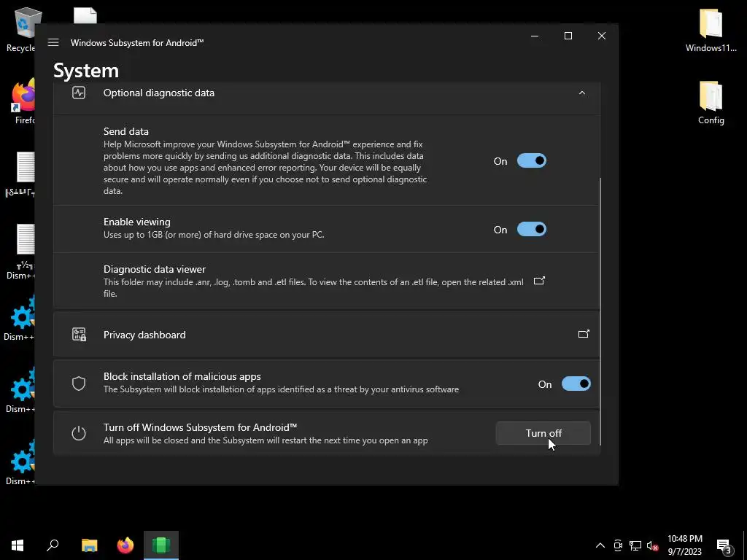Open the network status tray icon
The width and height of the screenshot is (747, 560).
pyautogui.click(x=635, y=545)
